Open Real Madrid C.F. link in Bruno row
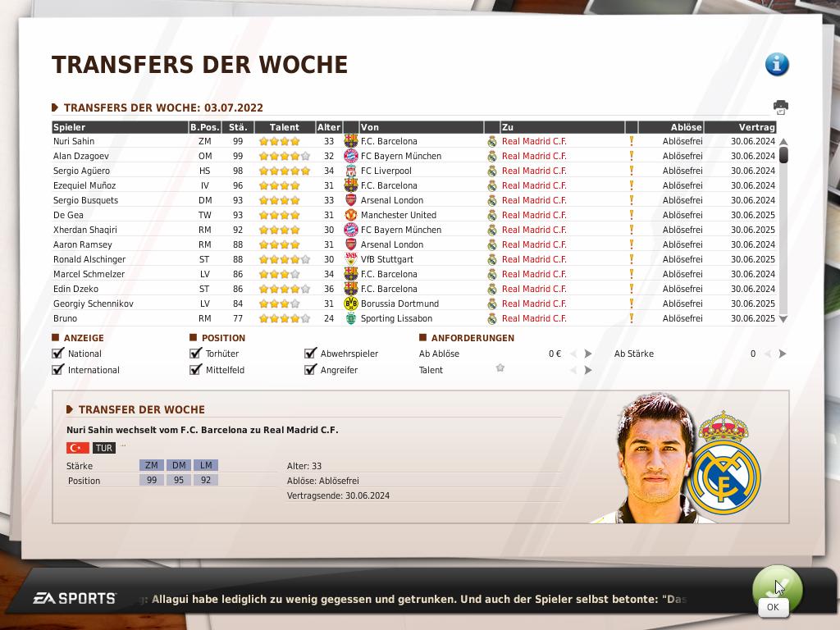Screen dimensions: 840x630 point(534,318)
